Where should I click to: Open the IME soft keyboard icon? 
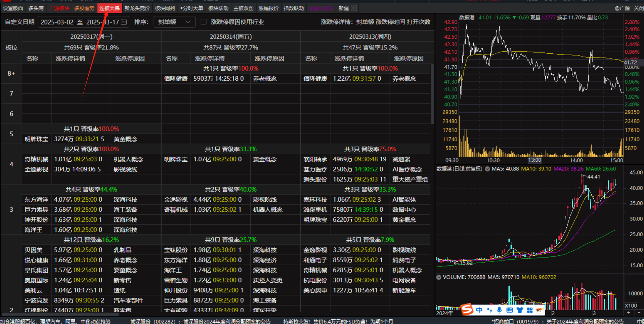pos(510,310)
